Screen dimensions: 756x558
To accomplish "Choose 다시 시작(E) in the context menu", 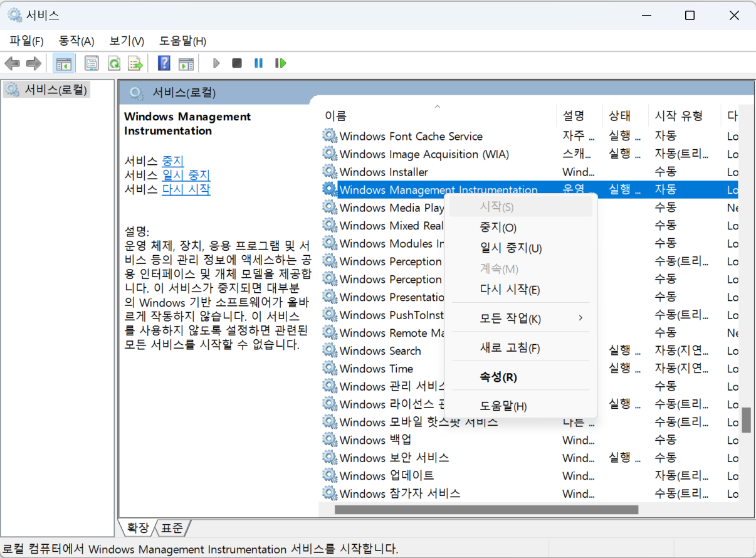I will [x=520, y=290].
